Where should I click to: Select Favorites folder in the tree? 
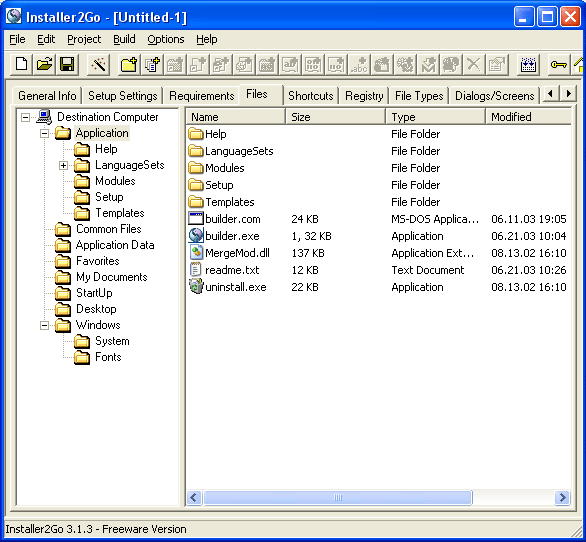point(98,261)
